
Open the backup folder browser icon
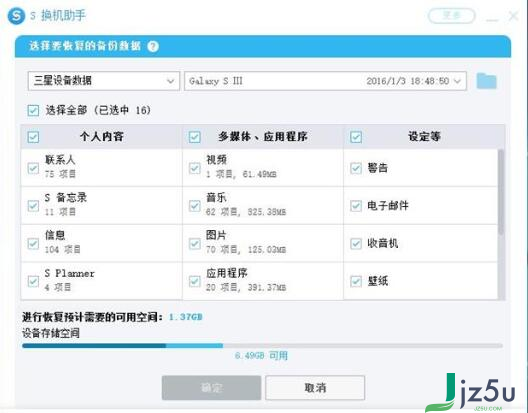[x=487, y=81]
